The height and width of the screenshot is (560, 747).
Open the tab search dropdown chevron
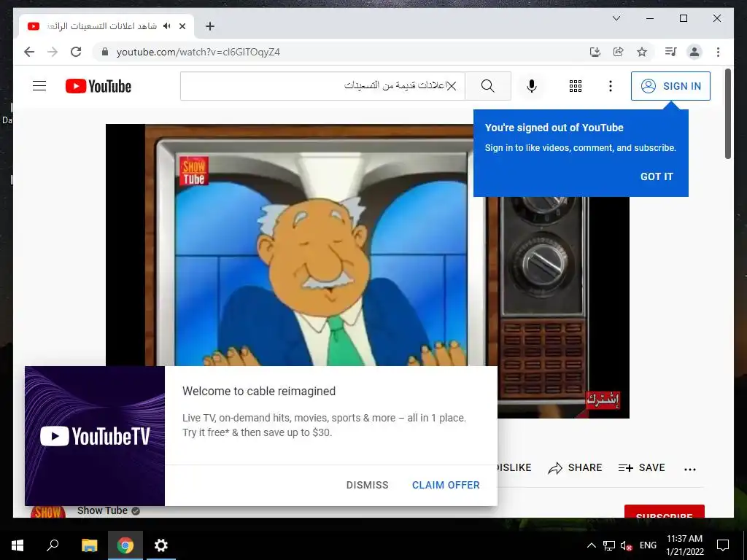[x=616, y=18]
